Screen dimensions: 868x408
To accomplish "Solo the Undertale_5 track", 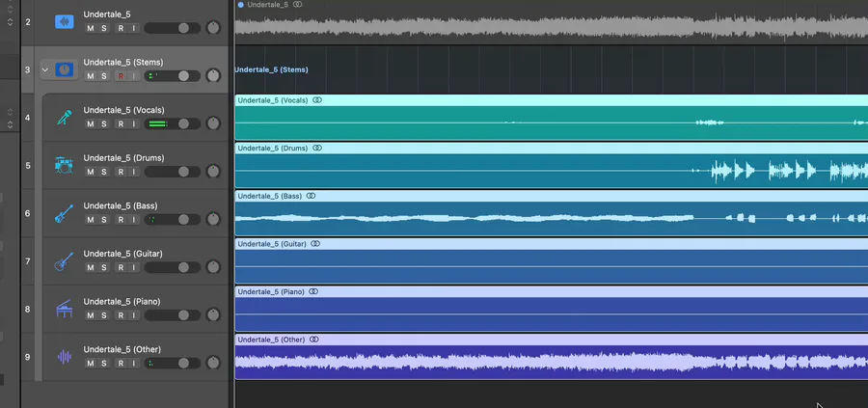I will 103,28.
